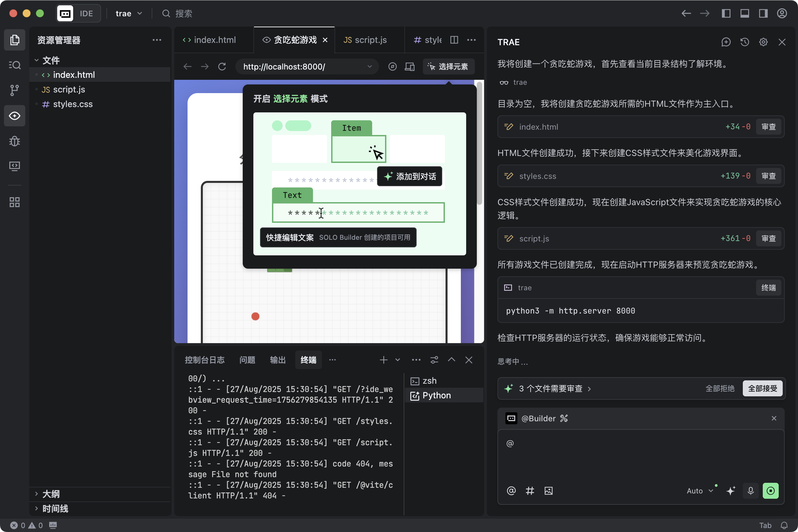This screenshot has width=798, height=532.
Task: Click the # context icon in the chat toolbar
Action: tap(530, 491)
